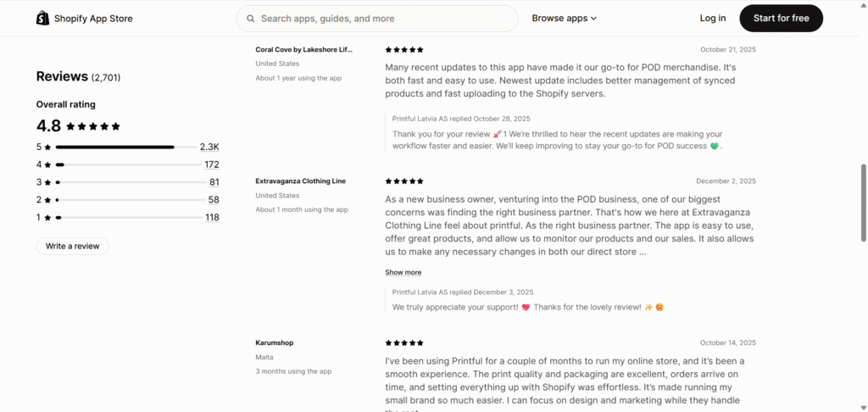This screenshot has width=868, height=412.
Task: Click the Karumshop review star rating
Action: pos(404,343)
